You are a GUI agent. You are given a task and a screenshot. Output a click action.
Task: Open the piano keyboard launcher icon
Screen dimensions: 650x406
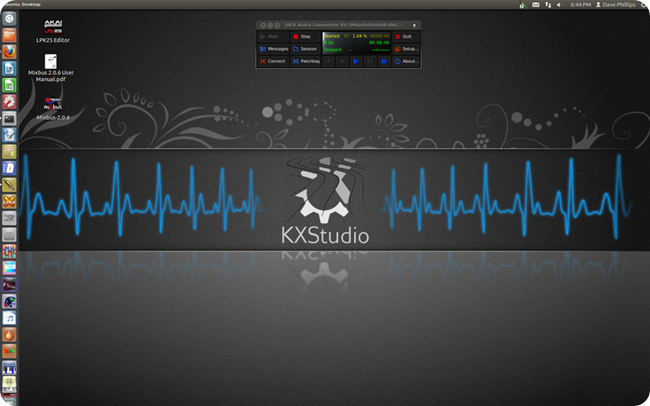9,368
